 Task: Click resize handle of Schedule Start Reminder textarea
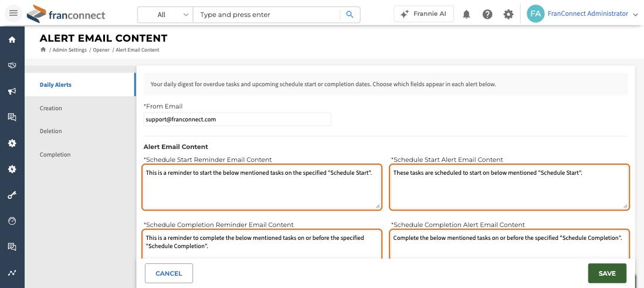tap(378, 206)
